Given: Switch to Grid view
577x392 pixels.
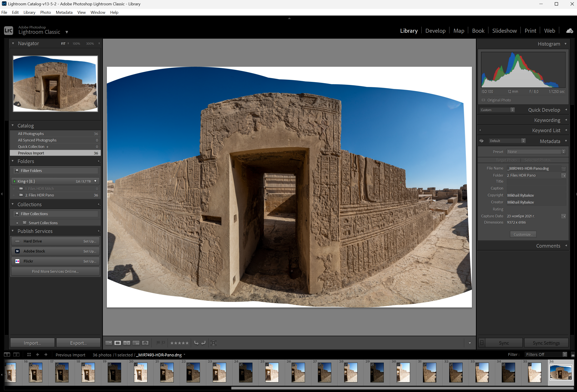Looking at the screenshot, I should click(x=108, y=343).
